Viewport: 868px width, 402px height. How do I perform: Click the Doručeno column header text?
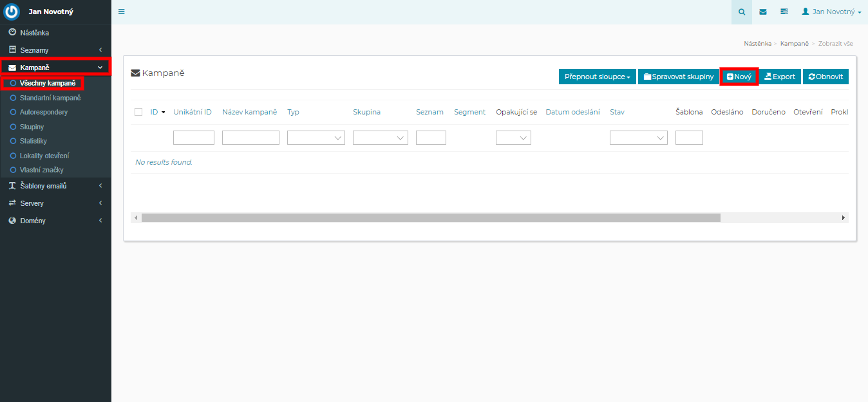769,112
